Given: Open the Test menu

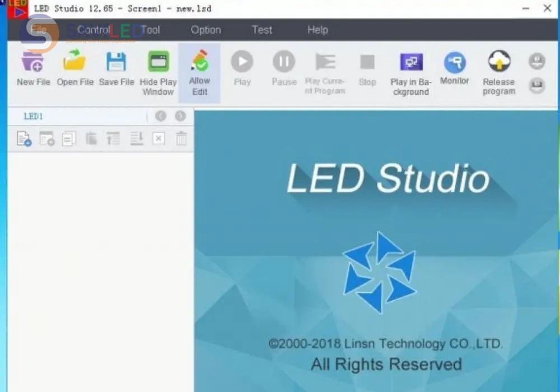Looking at the screenshot, I should coord(262,30).
